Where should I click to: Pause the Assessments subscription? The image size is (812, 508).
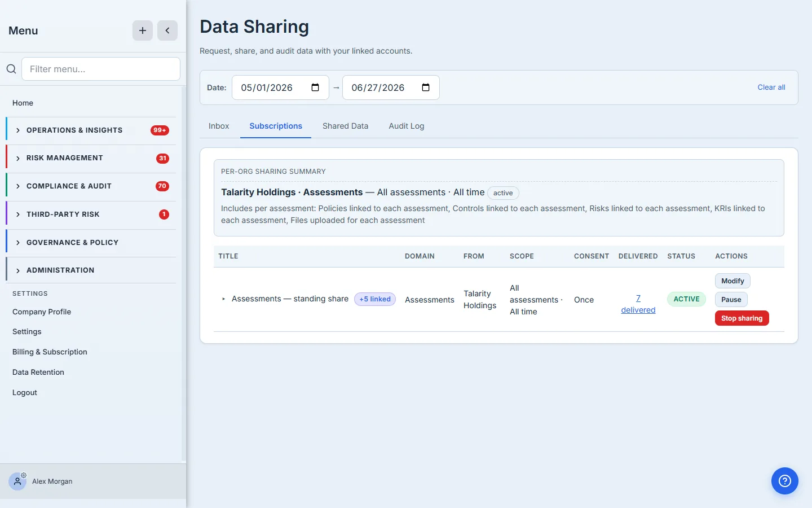[731, 300]
